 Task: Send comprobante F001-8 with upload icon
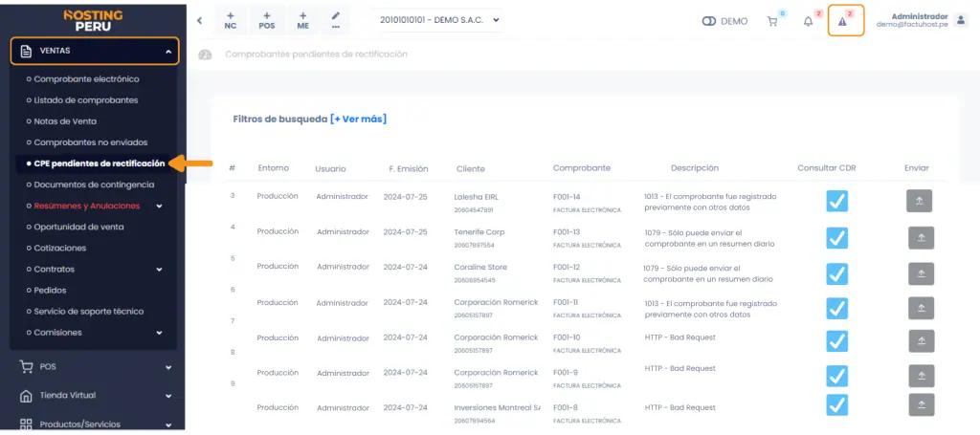point(921,404)
